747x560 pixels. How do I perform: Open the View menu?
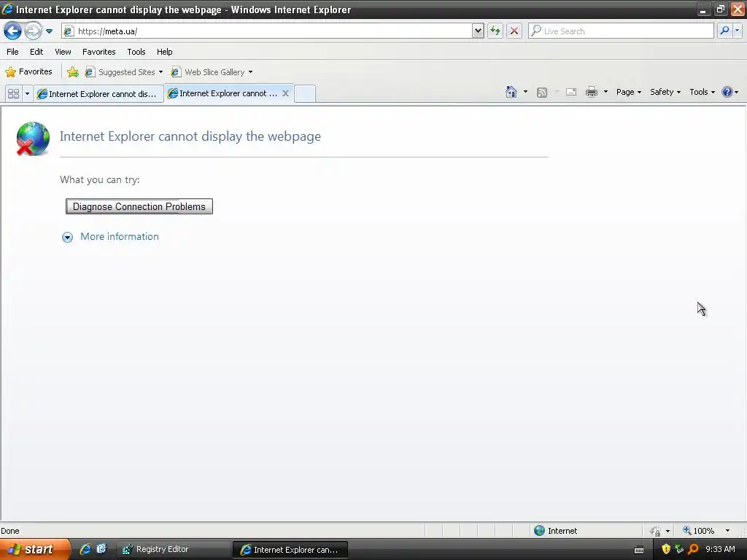click(63, 52)
